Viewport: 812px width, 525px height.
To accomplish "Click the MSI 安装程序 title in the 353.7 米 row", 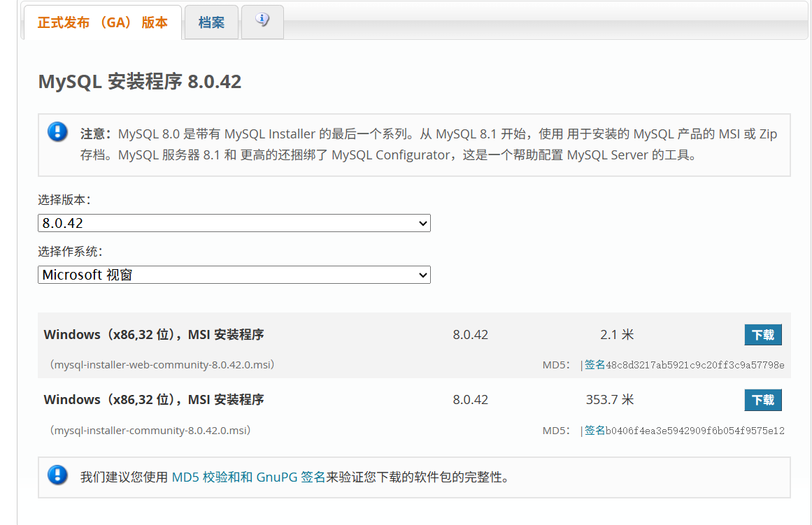I will (154, 400).
